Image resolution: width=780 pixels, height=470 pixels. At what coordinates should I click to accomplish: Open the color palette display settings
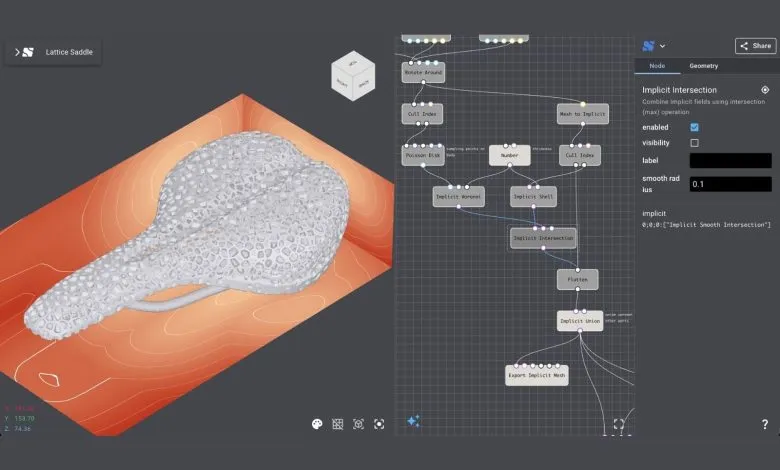click(317, 424)
